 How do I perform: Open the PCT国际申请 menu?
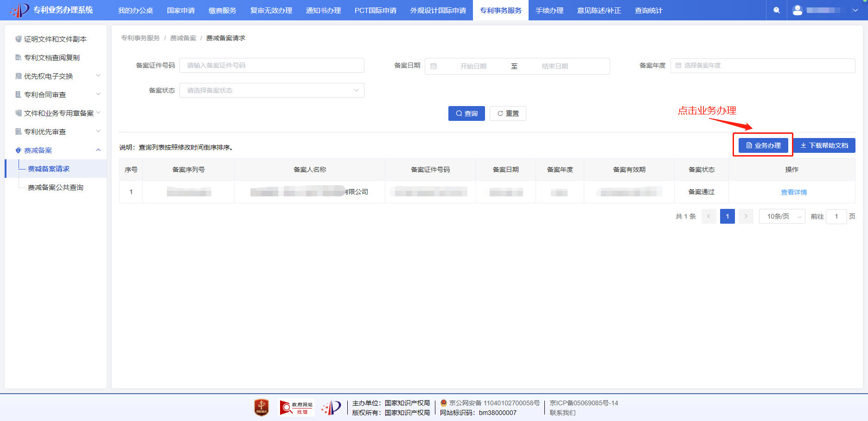point(375,10)
